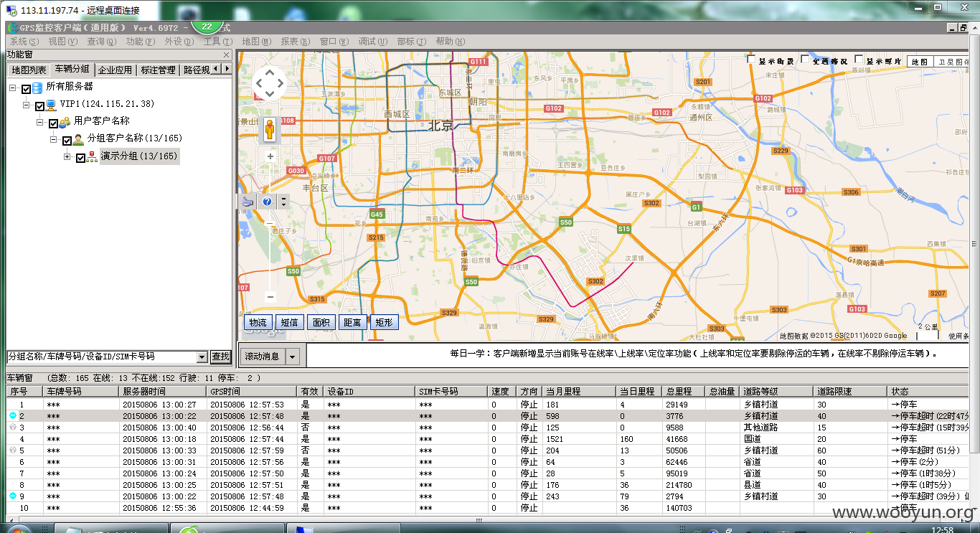Select vehicle row 4 in the table

click(488, 439)
